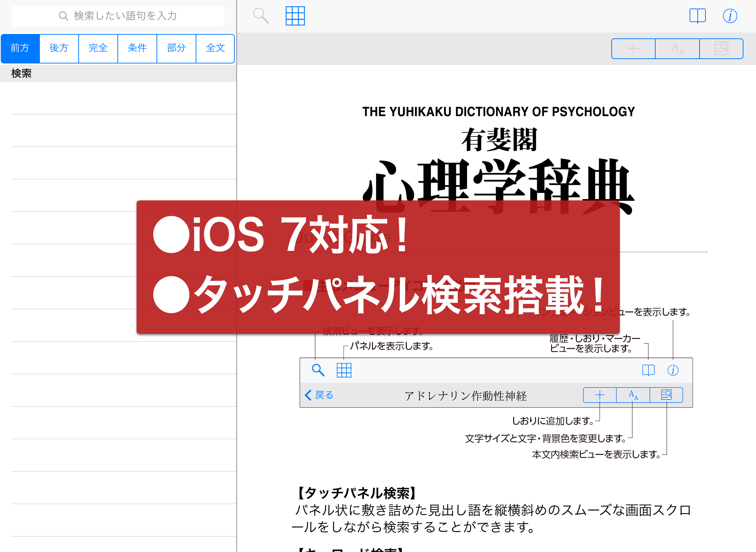
Task: Switch to 全文 full-text search tab
Action: coord(215,48)
